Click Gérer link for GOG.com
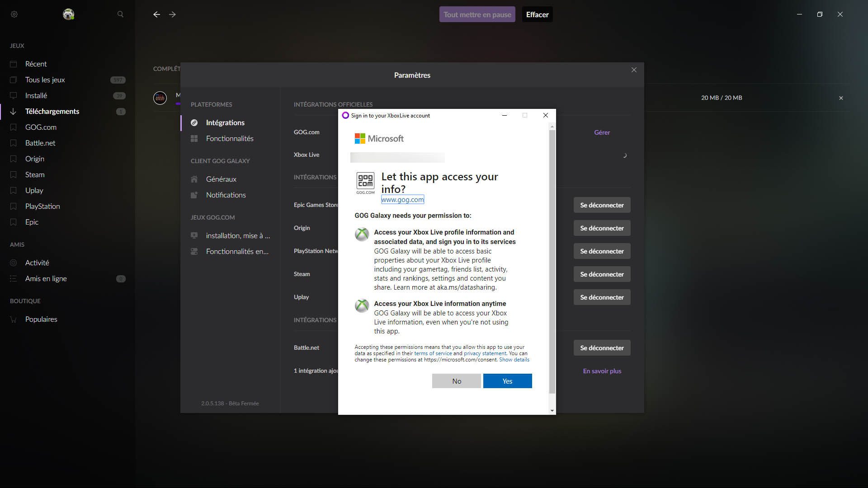This screenshot has height=488, width=868. coord(602,132)
